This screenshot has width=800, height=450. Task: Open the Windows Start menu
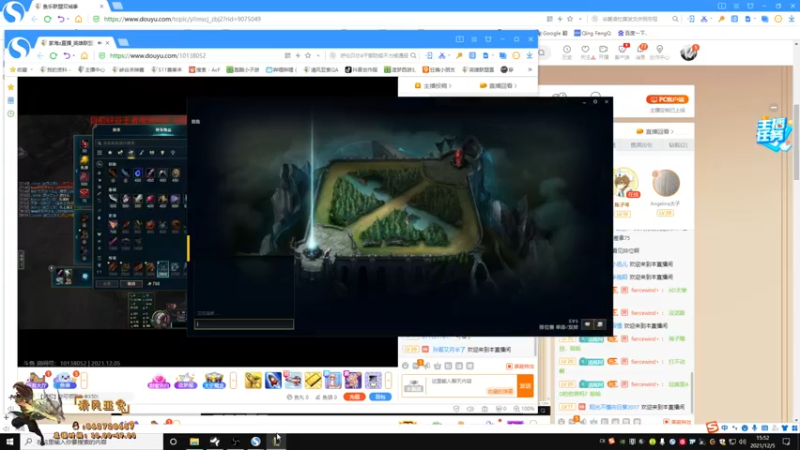[x=10, y=441]
